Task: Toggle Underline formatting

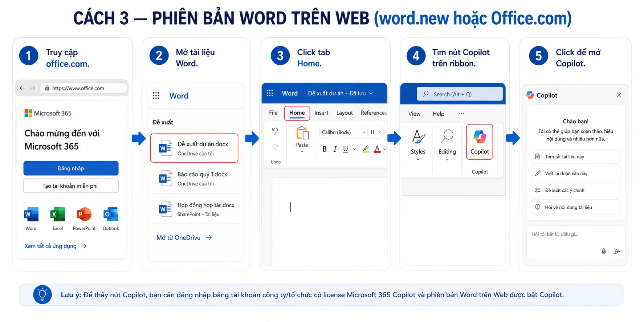Action: coord(346,149)
